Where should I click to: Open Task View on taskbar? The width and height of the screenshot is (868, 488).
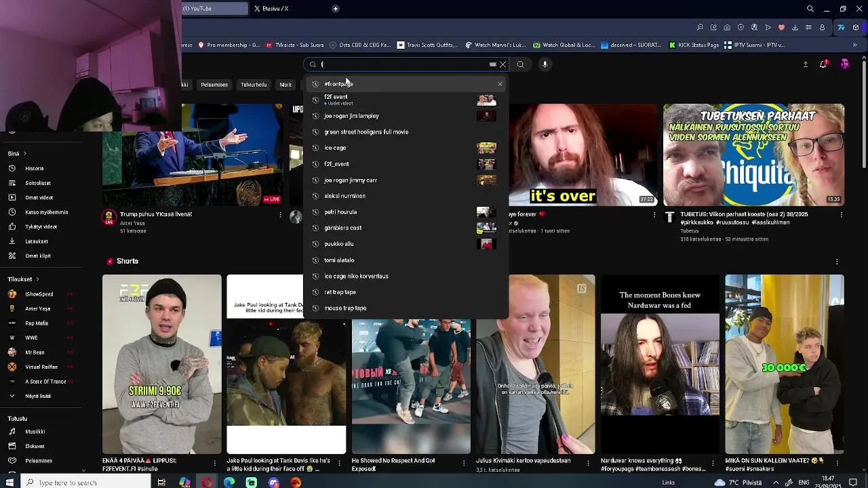pyautogui.click(x=161, y=483)
